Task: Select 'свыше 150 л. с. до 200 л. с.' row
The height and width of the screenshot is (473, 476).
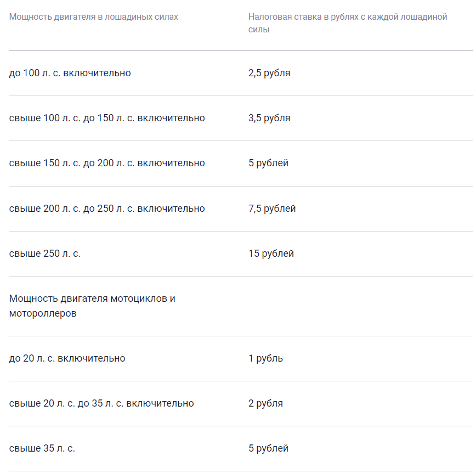Action: pos(107,163)
